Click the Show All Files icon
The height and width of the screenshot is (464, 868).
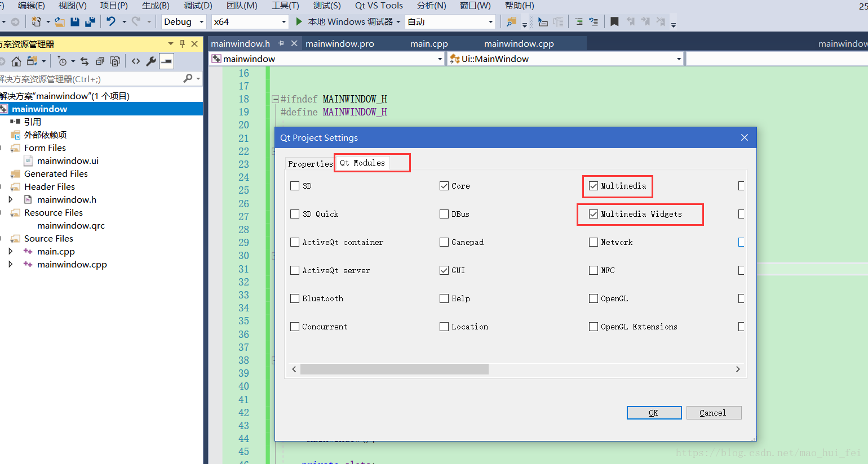tap(115, 61)
